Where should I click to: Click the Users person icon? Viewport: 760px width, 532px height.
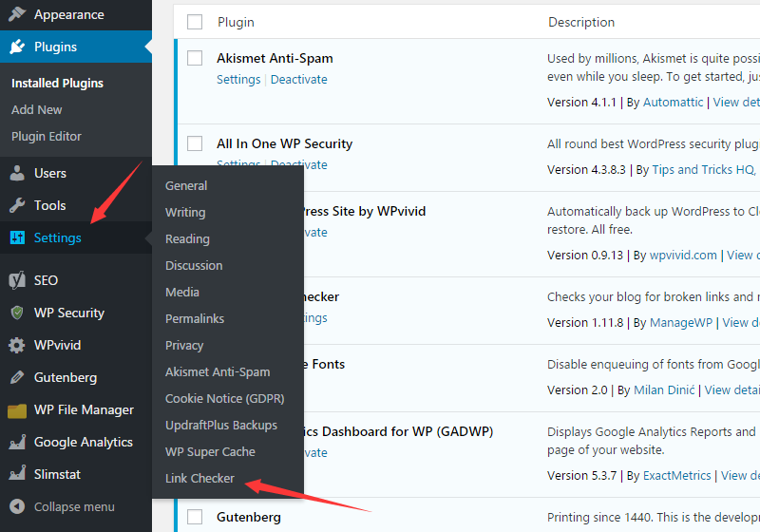pyautogui.click(x=17, y=173)
